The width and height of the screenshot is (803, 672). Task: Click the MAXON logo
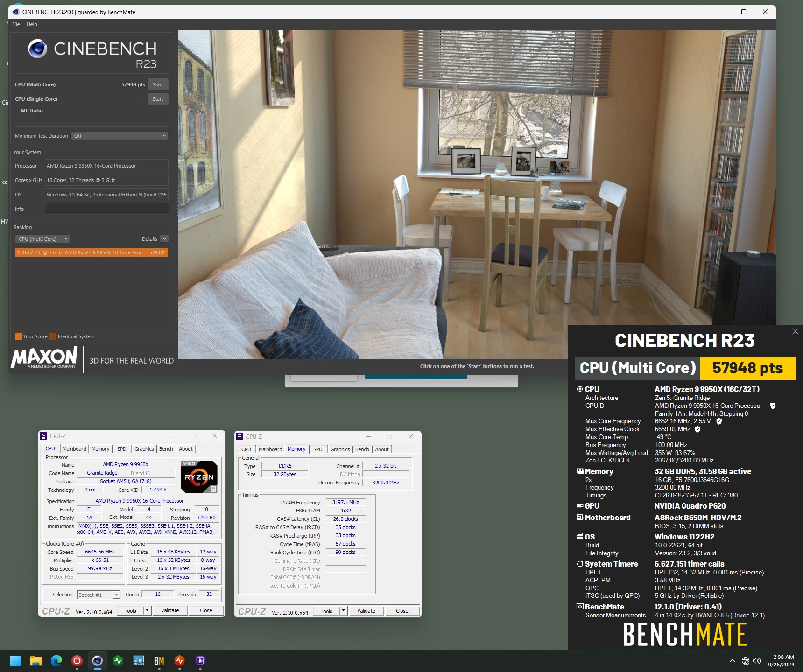pos(44,358)
